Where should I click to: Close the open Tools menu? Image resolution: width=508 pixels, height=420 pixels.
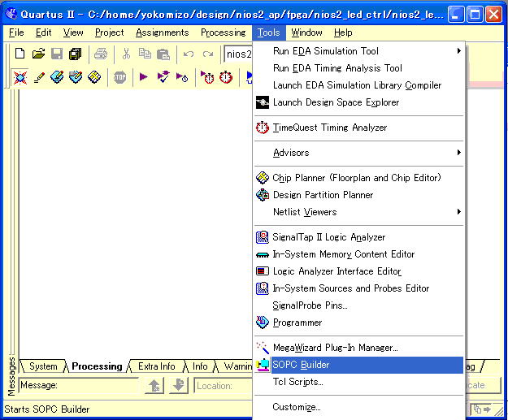click(268, 32)
